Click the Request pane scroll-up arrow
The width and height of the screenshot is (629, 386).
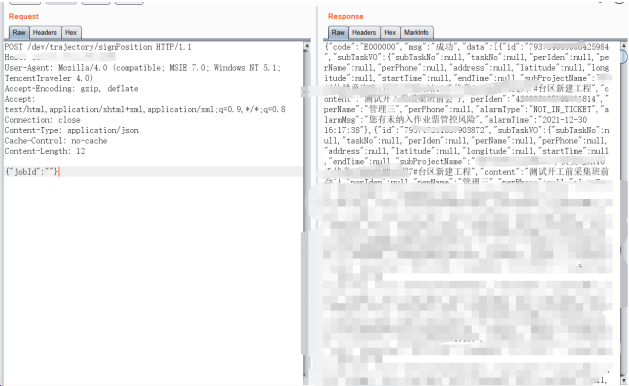(307, 46)
